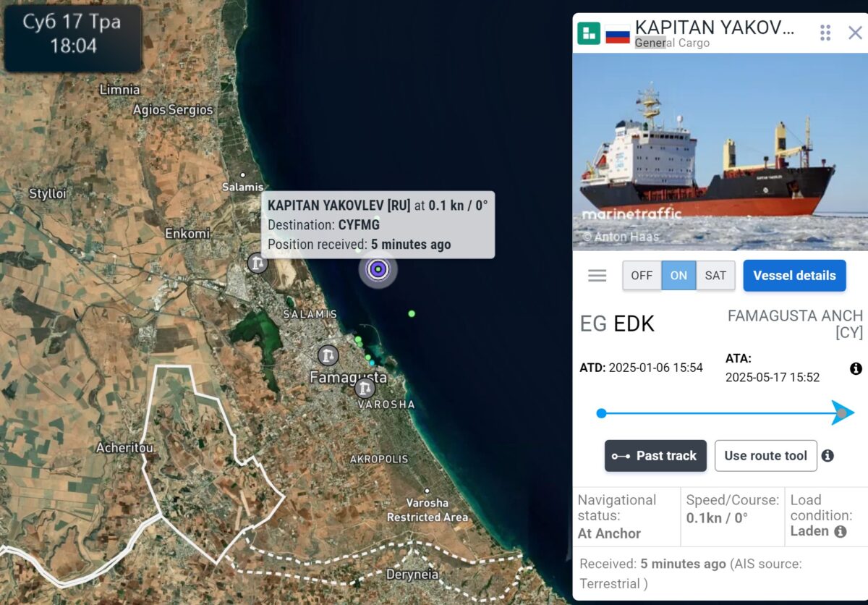Click the Russian flag icon
Viewport: 868px width, 605px height.
tap(618, 34)
